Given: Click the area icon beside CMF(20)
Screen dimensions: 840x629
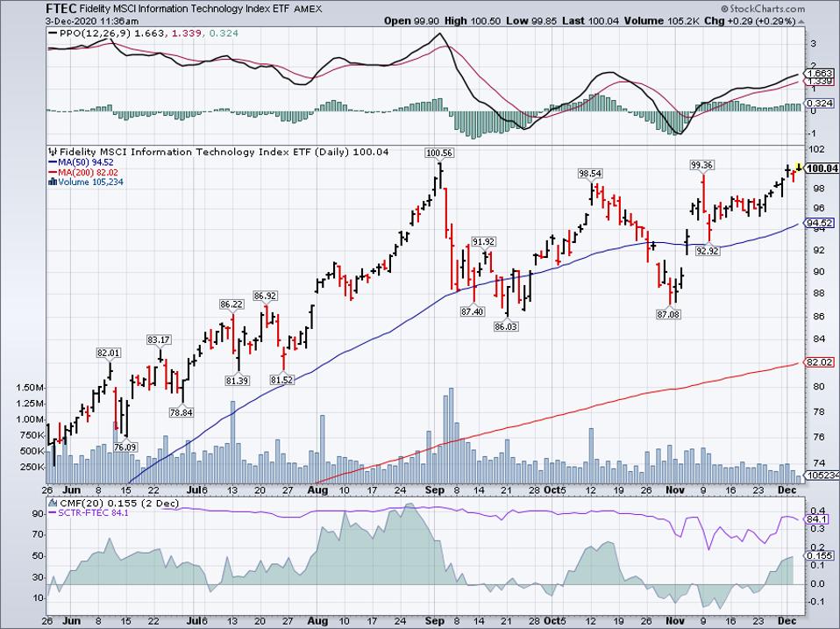Looking at the screenshot, I should point(53,503).
